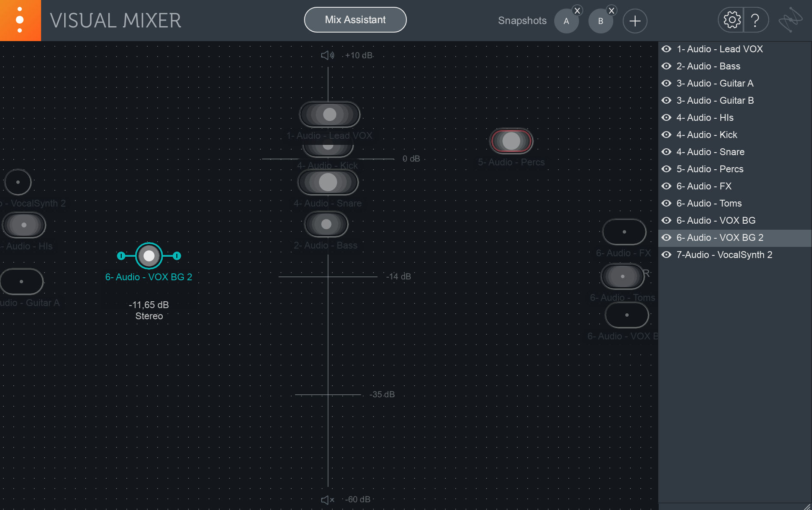
Task: Add a new snapshot with the plus button
Action: [x=635, y=21]
